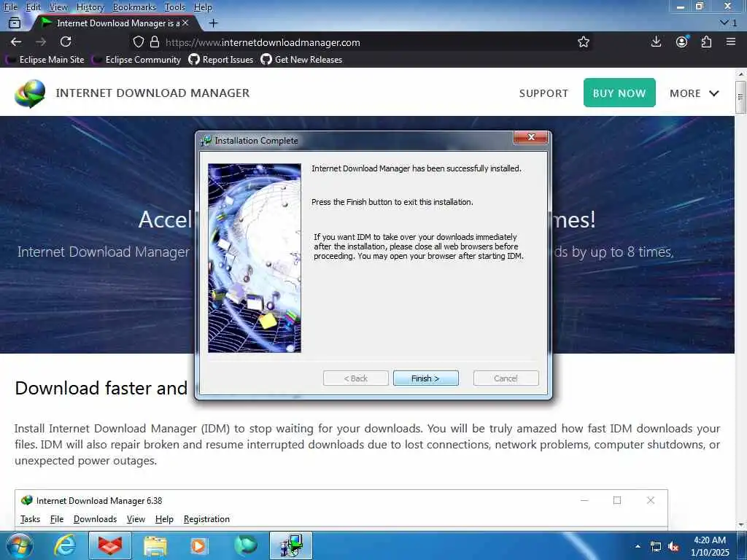Screen dimensions: 747x560
Task: Expand the list all tabs chevron
Action: coord(727,23)
